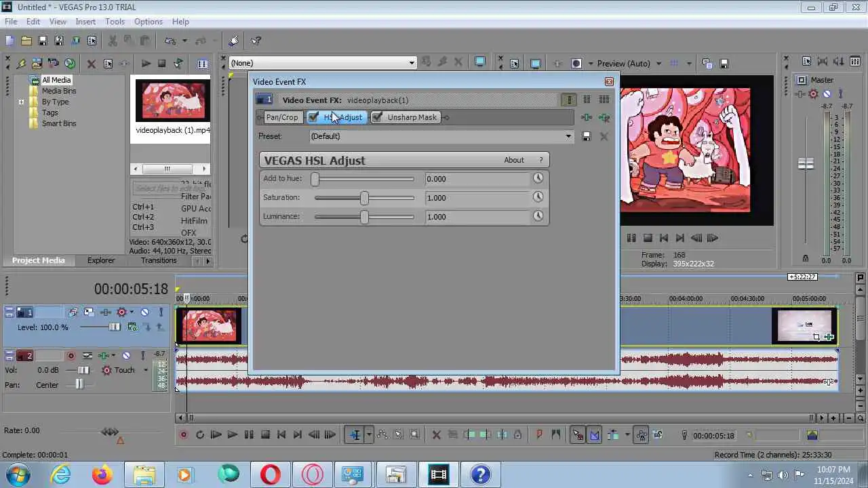Open Preview (Auto) quality dropdown
868x488 pixels.
(658, 64)
